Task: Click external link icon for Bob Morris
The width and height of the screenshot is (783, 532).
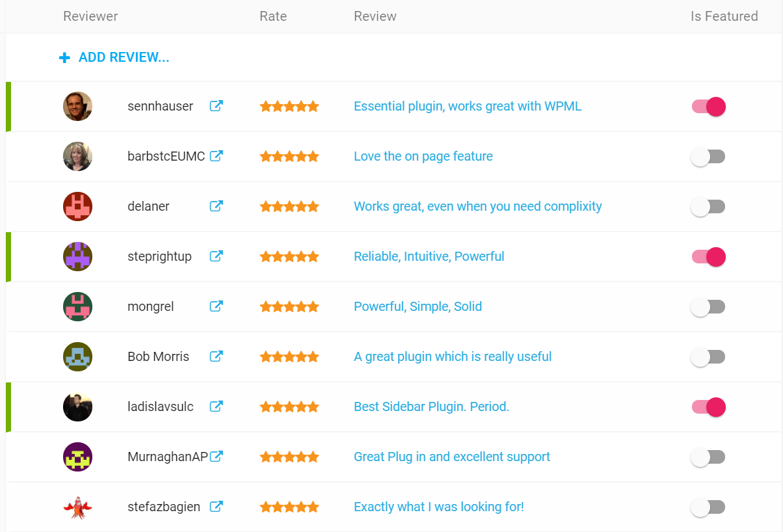Action: click(217, 356)
